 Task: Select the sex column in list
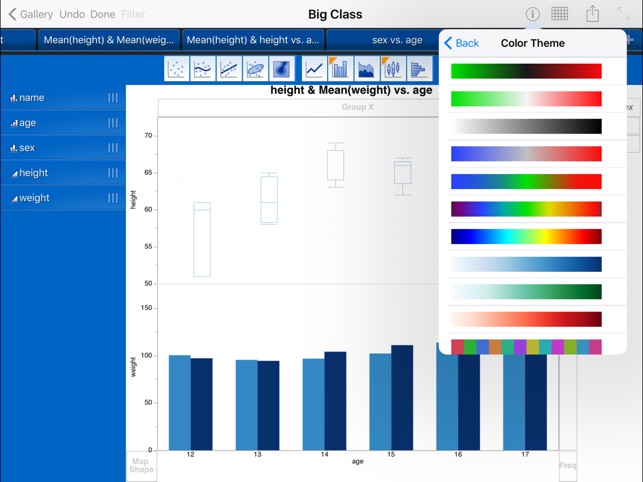(63, 148)
